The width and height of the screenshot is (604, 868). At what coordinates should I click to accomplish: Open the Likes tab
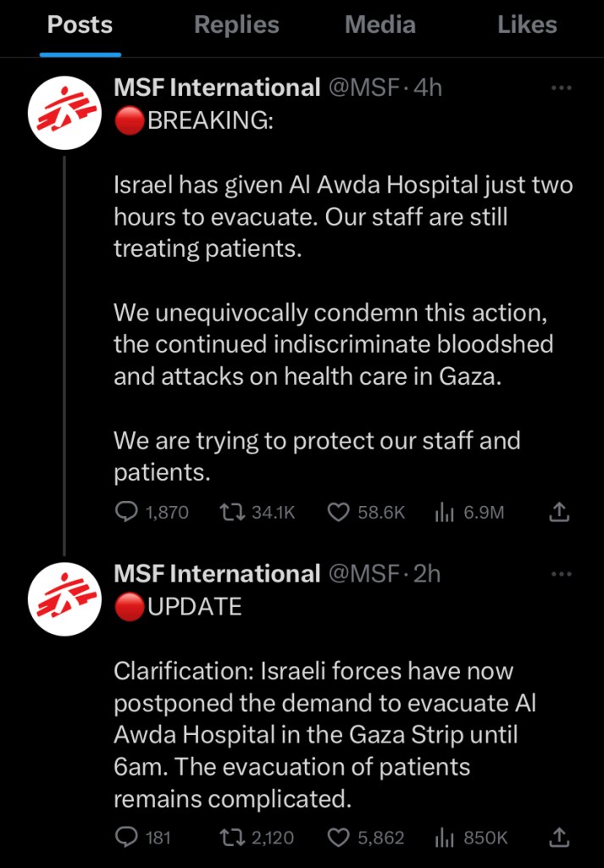pyautogui.click(x=527, y=25)
